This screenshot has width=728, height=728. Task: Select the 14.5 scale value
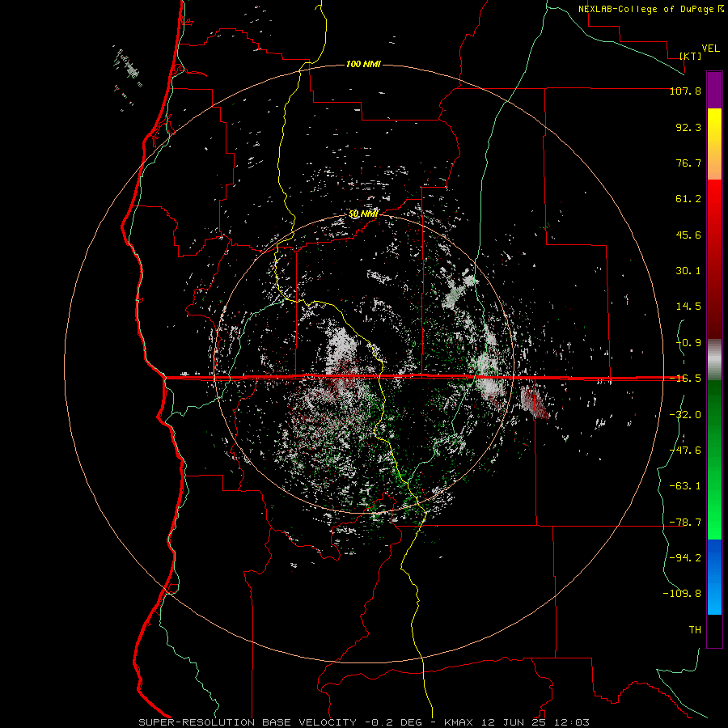(x=688, y=307)
